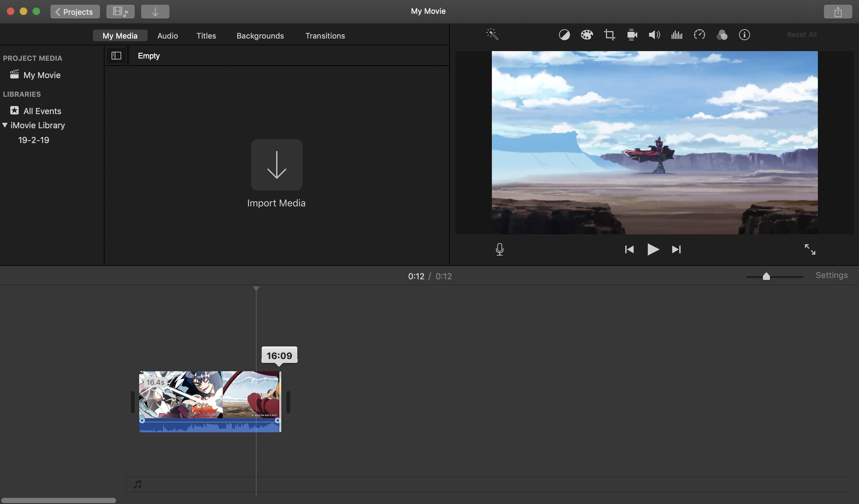Select the Cropping tool
Image resolution: width=859 pixels, height=504 pixels.
pyautogui.click(x=610, y=35)
